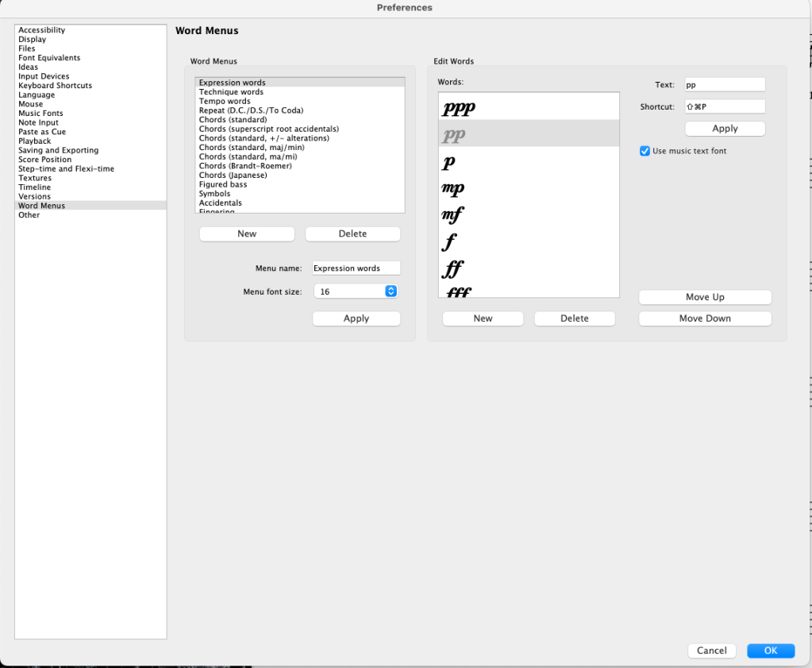812x668 pixels.
Task: Select the single f forte symbol
Action: (450, 241)
